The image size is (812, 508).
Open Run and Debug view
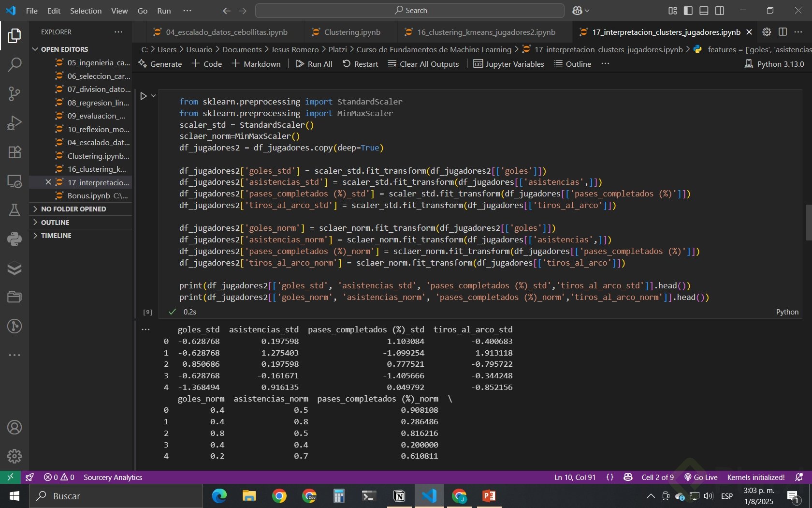(x=14, y=123)
